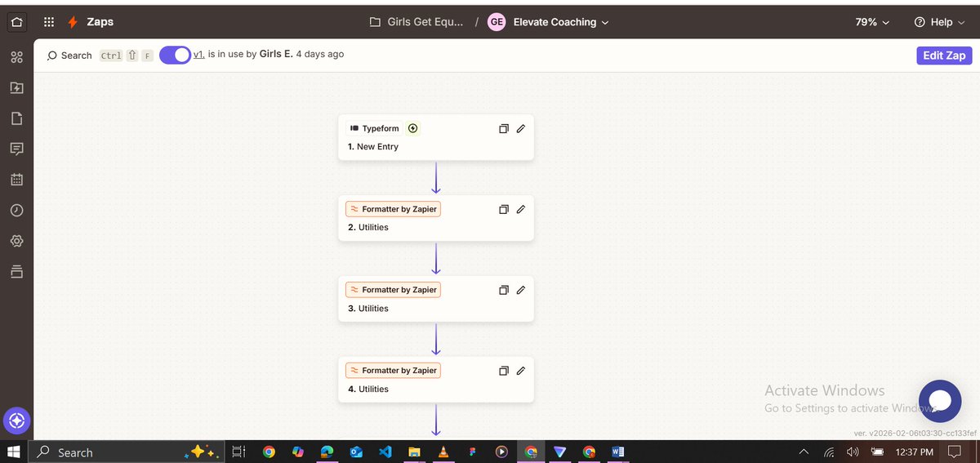
Task: Select the '3. Utilities' step text
Action: click(x=368, y=309)
